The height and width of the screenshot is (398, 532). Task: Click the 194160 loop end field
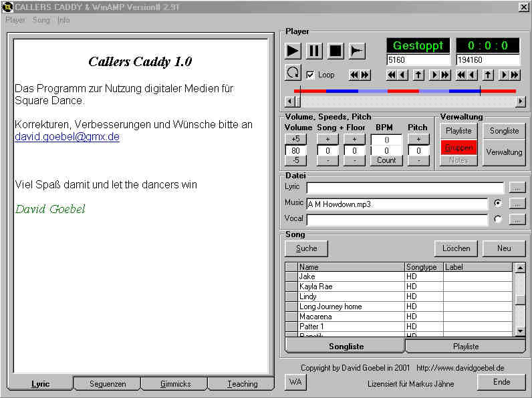(488, 60)
